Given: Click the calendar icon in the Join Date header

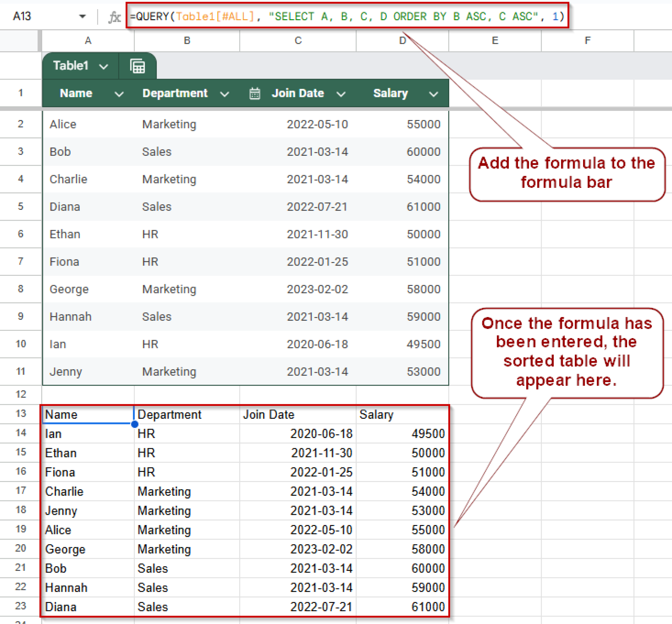Looking at the screenshot, I should (x=254, y=93).
